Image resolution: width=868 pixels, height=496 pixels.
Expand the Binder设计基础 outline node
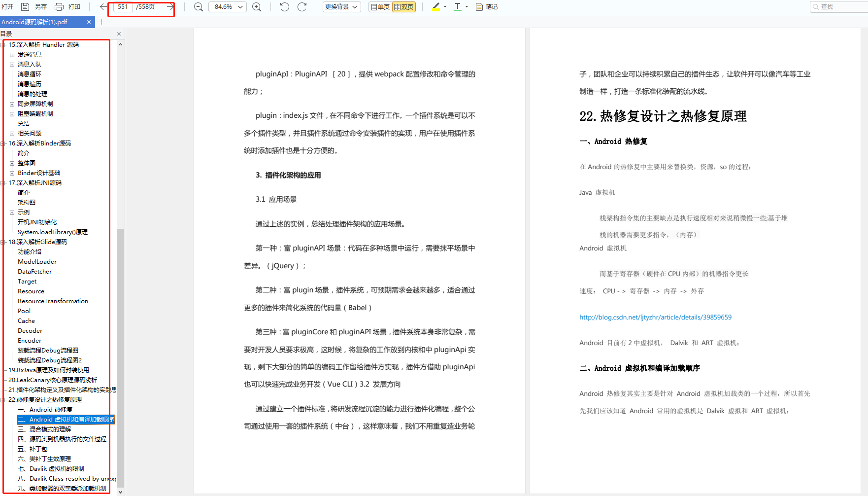(x=12, y=173)
